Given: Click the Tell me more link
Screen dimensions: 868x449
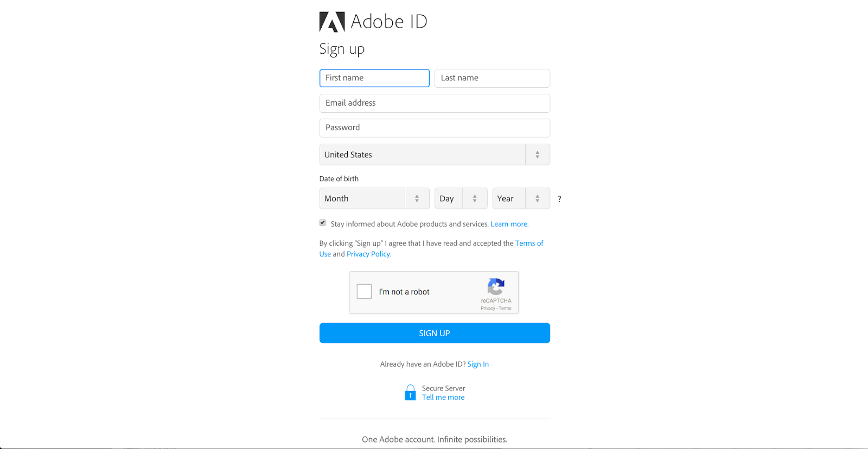Looking at the screenshot, I should click(443, 397).
